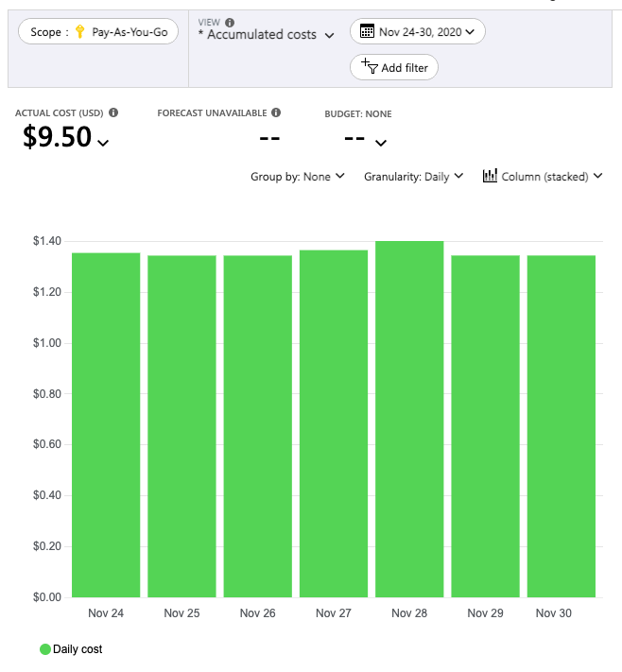
Task: Open the Column (stacked) chart type menu
Action: tap(543, 176)
